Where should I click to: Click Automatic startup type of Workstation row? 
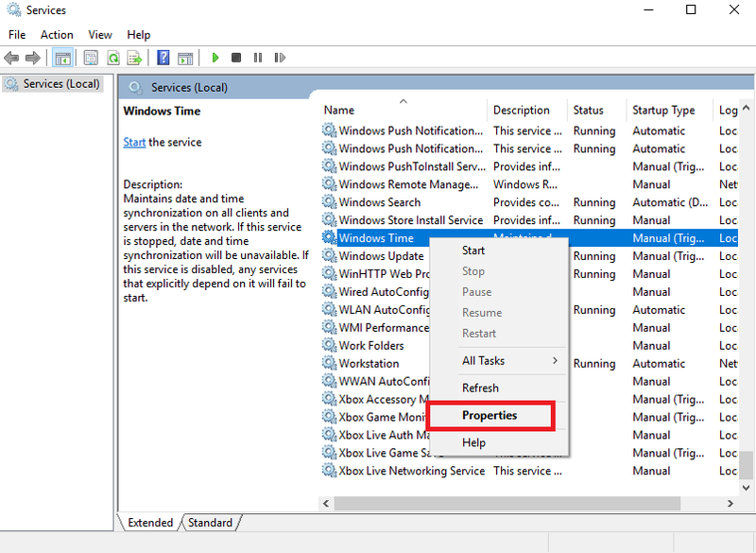(x=659, y=364)
